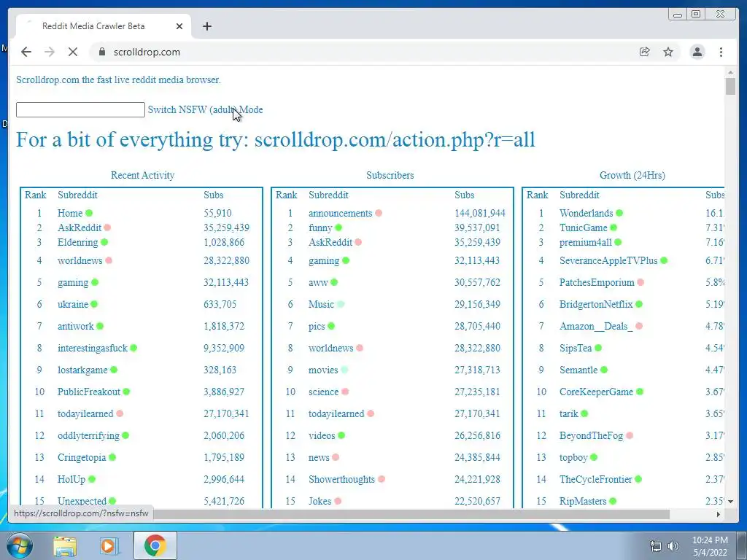Open Amazon__Deals_ subreddit link

[x=596, y=326]
